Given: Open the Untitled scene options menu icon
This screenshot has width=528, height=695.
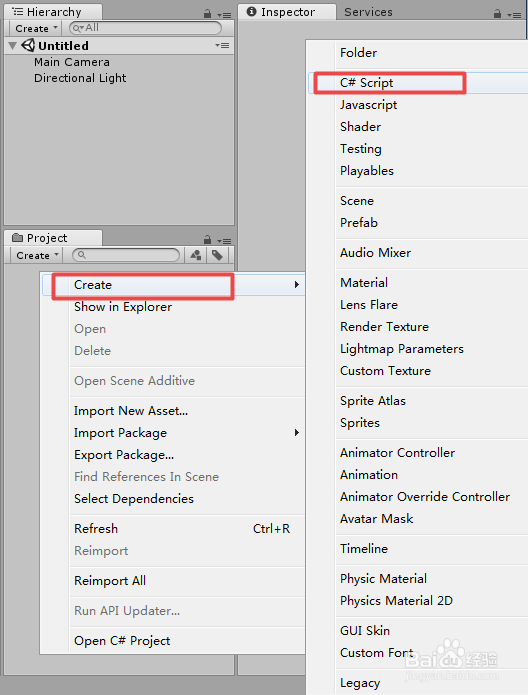Looking at the screenshot, I should coord(223,45).
